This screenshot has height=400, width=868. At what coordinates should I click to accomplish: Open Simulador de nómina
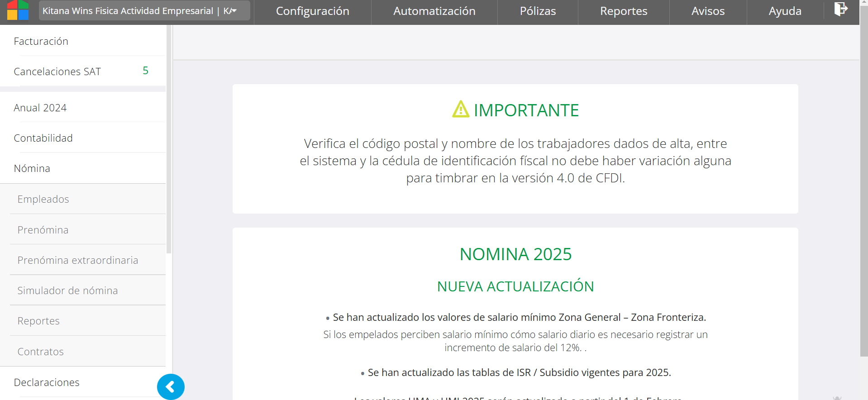68,290
